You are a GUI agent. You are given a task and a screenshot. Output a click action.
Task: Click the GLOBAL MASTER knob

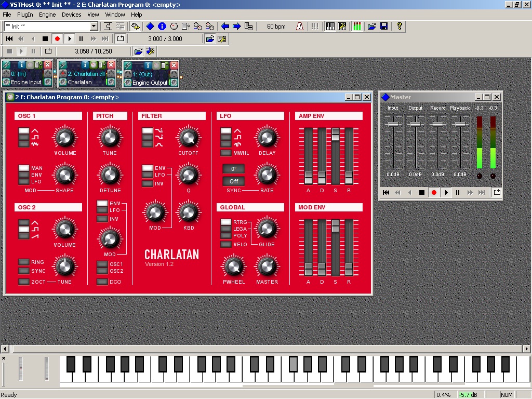[267, 267]
